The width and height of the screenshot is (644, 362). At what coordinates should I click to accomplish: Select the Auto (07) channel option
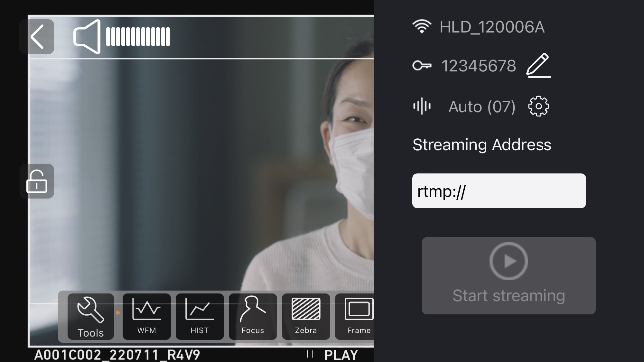click(x=482, y=107)
